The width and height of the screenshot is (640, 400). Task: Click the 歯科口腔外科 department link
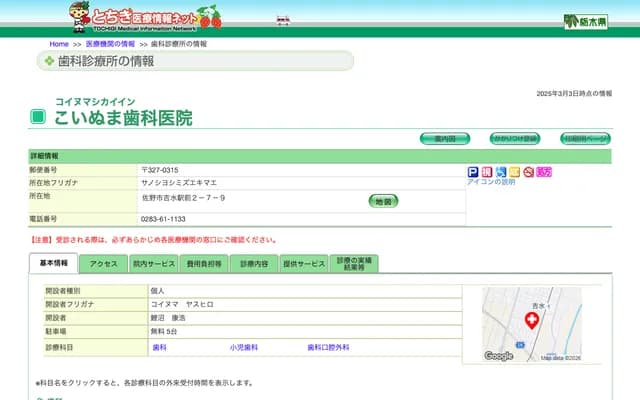click(x=328, y=347)
